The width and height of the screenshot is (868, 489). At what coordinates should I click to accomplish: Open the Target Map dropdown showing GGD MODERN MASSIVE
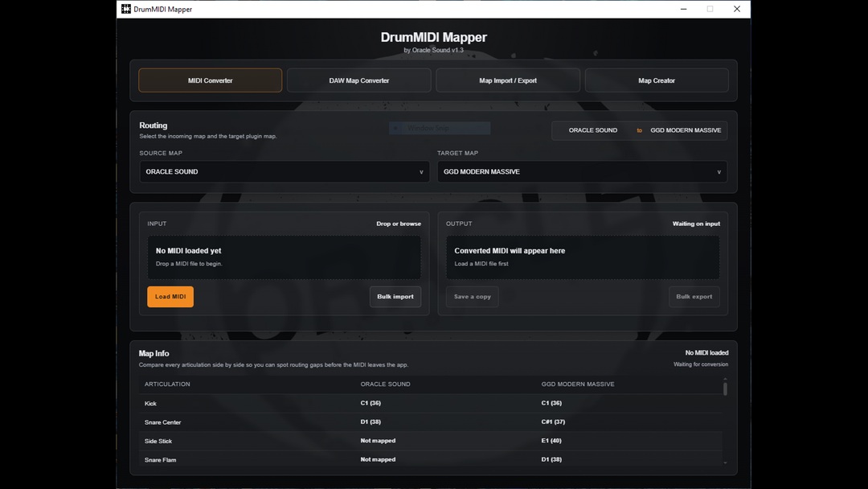[x=583, y=171]
